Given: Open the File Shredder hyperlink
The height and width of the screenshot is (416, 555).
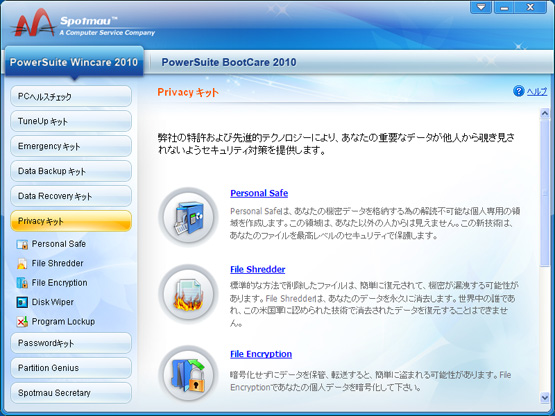Looking at the screenshot, I should [x=258, y=269].
